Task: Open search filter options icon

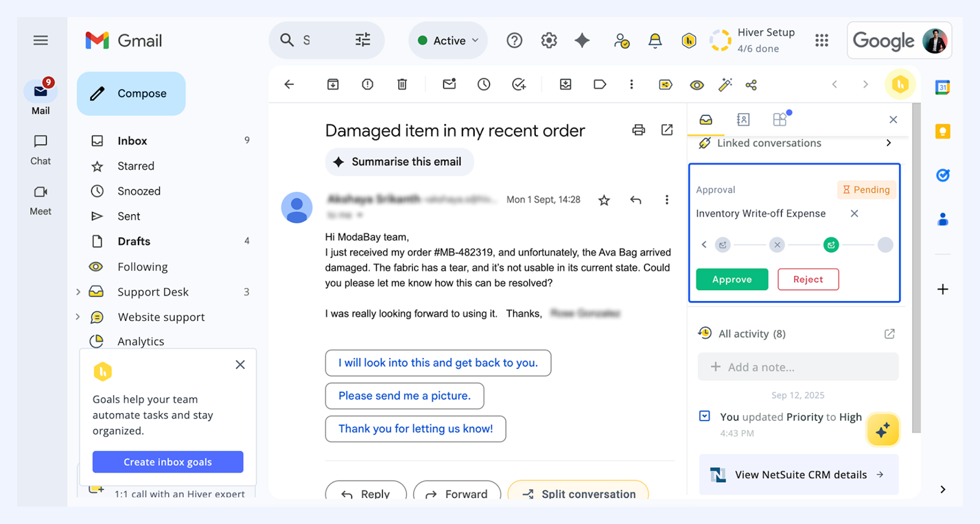Action: coord(363,40)
